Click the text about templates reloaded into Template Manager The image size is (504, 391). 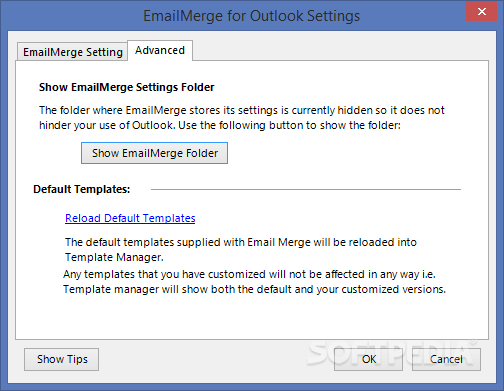click(241, 250)
